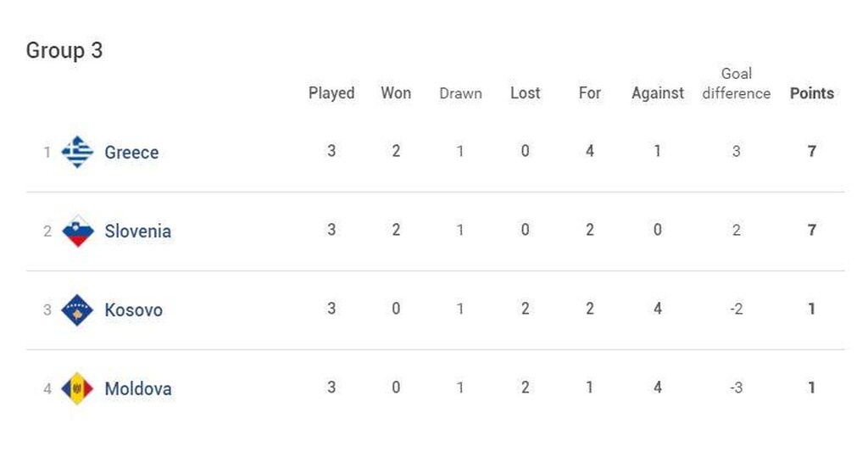
Task: Click the For column header
Action: [x=590, y=93]
